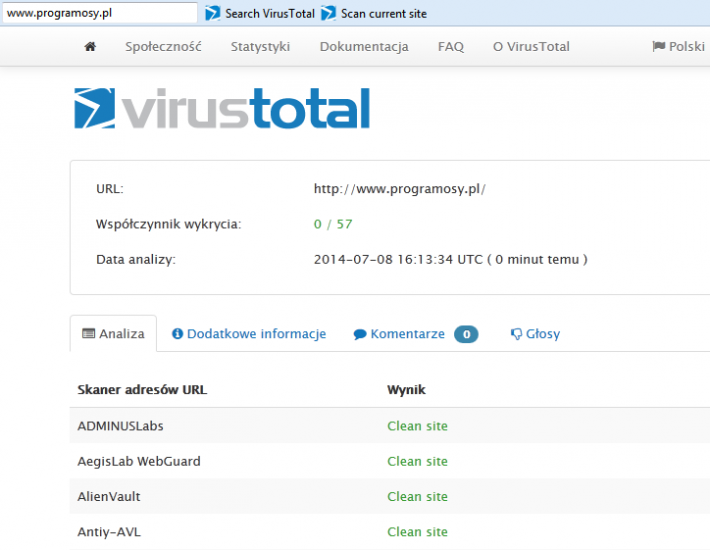Click Scan current site toolbar button

374,14
